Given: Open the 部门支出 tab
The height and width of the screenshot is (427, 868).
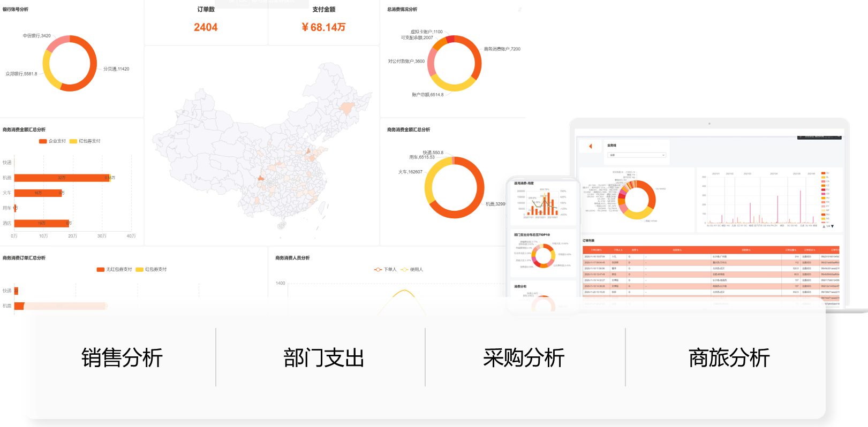Looking at the screenshot, I should [x=324, y=357].
